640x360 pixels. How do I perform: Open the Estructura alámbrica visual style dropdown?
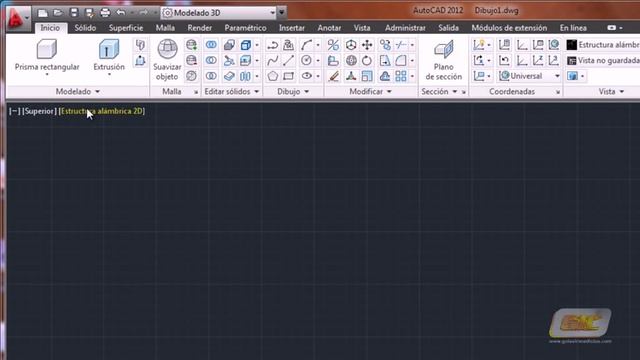[x=603, y=45]
